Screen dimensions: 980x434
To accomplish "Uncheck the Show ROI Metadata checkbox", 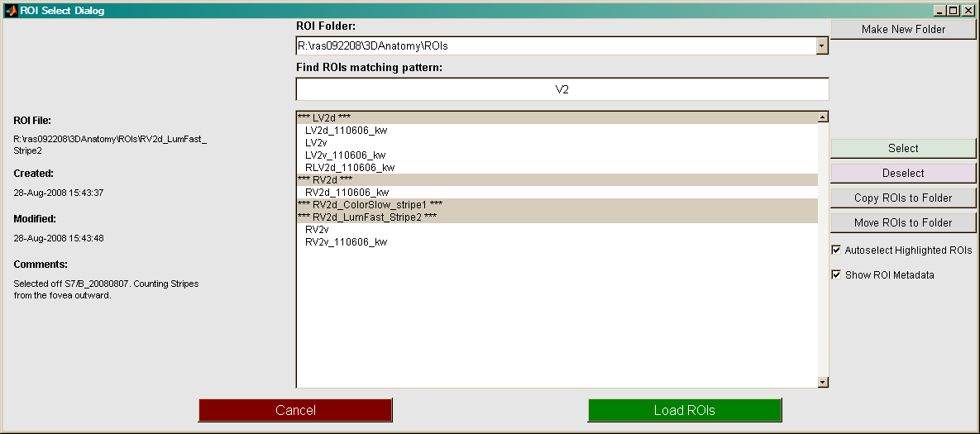I will (837, 274).
